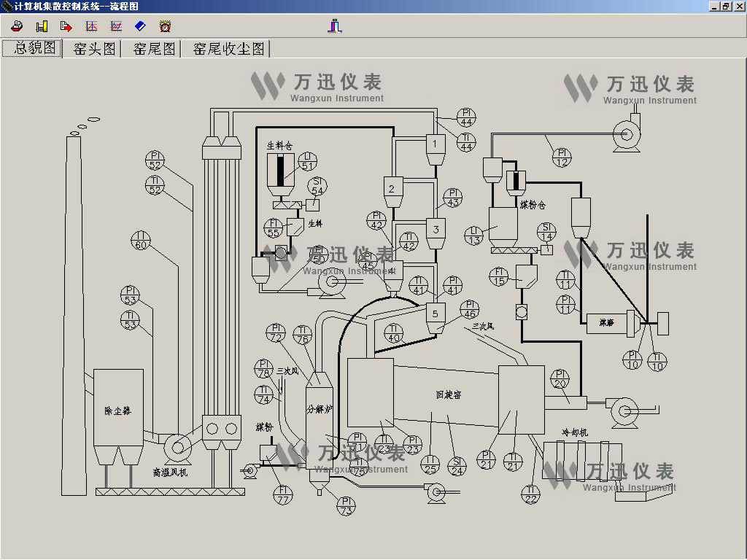Click the TI 22 temperature tag
The width and height of the screenshot is (747, 560).
tap(531, 494)
